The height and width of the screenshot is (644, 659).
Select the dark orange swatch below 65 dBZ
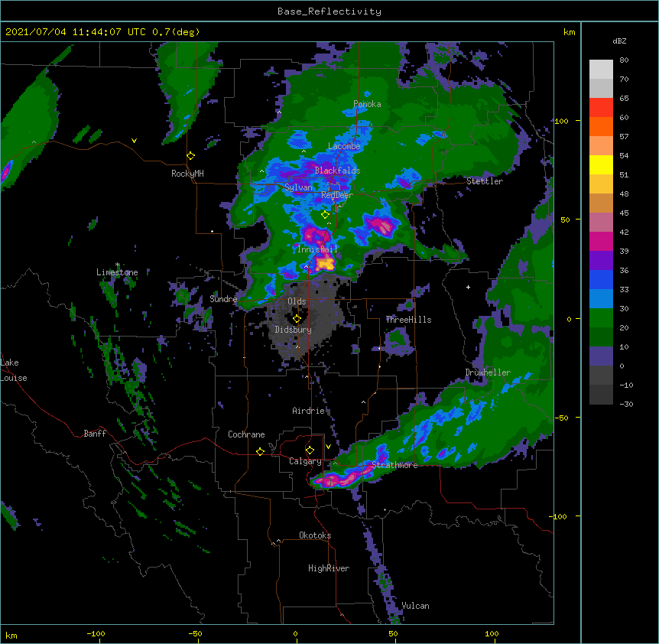point(601,126)
